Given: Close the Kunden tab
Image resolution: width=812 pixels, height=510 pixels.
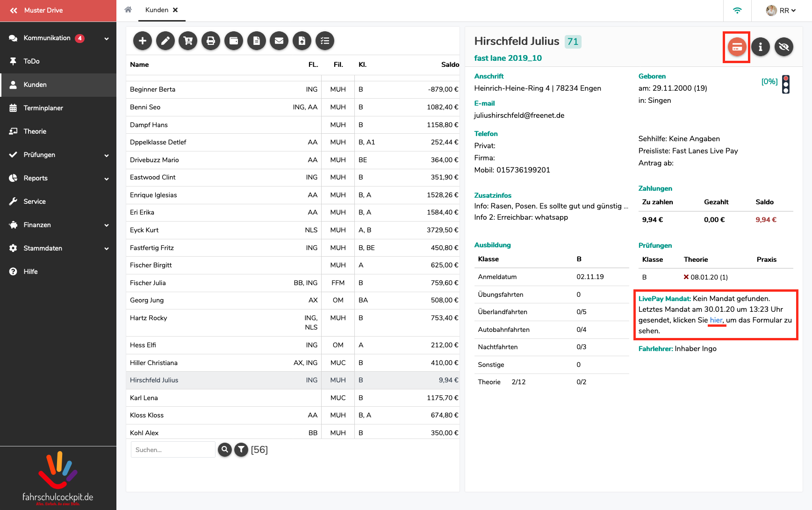Looking at the screenshot, I should tap(175, 10).
